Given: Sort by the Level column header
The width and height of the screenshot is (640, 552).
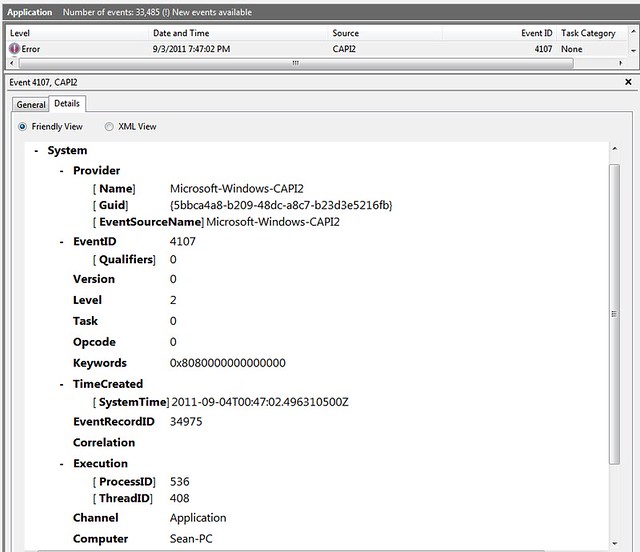Looking at the screenshot, I should point(78,33).
